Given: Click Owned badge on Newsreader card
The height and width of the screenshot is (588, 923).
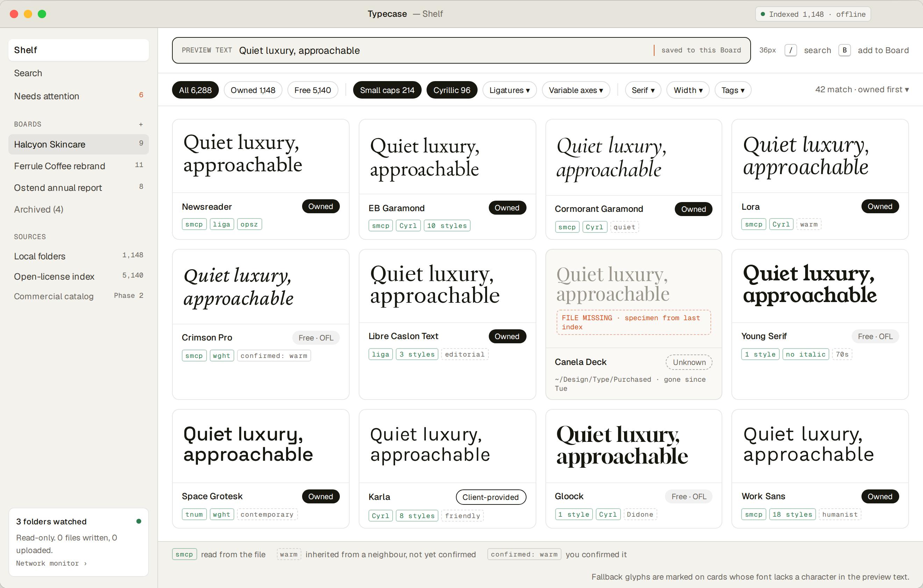Looking at the screenshot, I should click(x=321, y=206).
